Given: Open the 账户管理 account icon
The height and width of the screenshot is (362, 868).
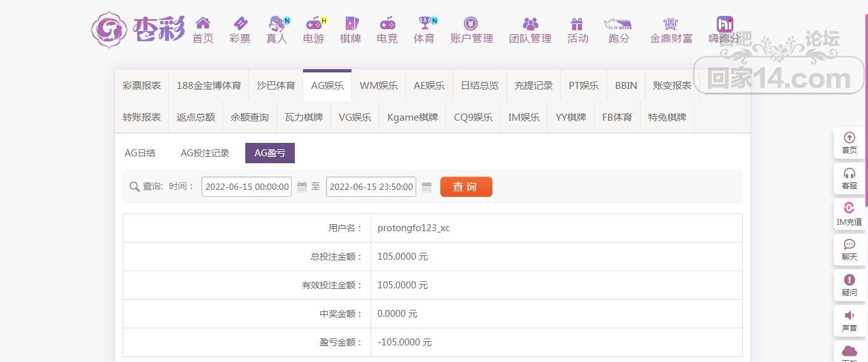Looking at the screenshot, I should [x=471, y=23].
